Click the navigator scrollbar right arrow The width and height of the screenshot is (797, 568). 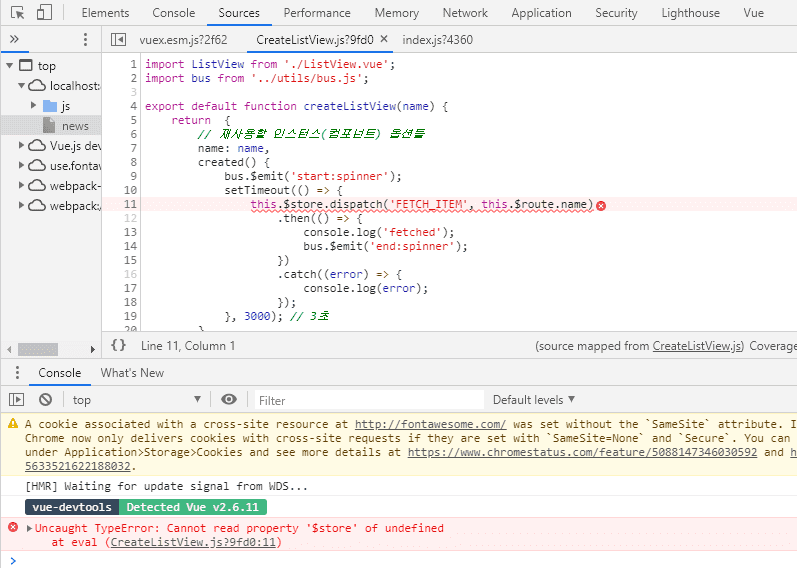coord(93,349)
